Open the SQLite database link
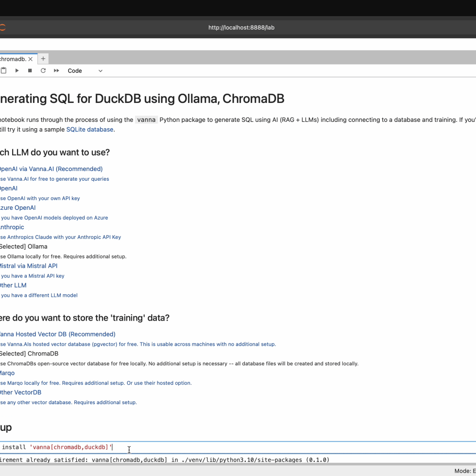The width and height of the screenshot is (476, 476). coord(89,130)
